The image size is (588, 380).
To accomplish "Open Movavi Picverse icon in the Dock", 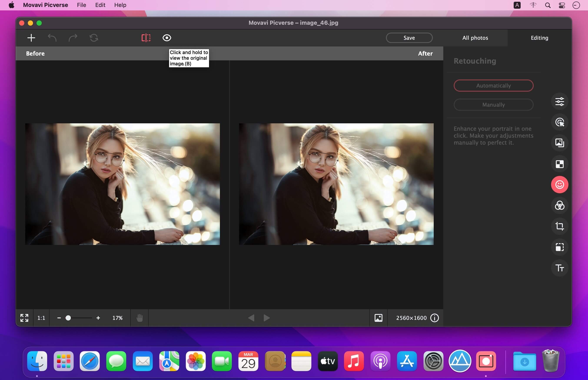I will pos(486,361).
